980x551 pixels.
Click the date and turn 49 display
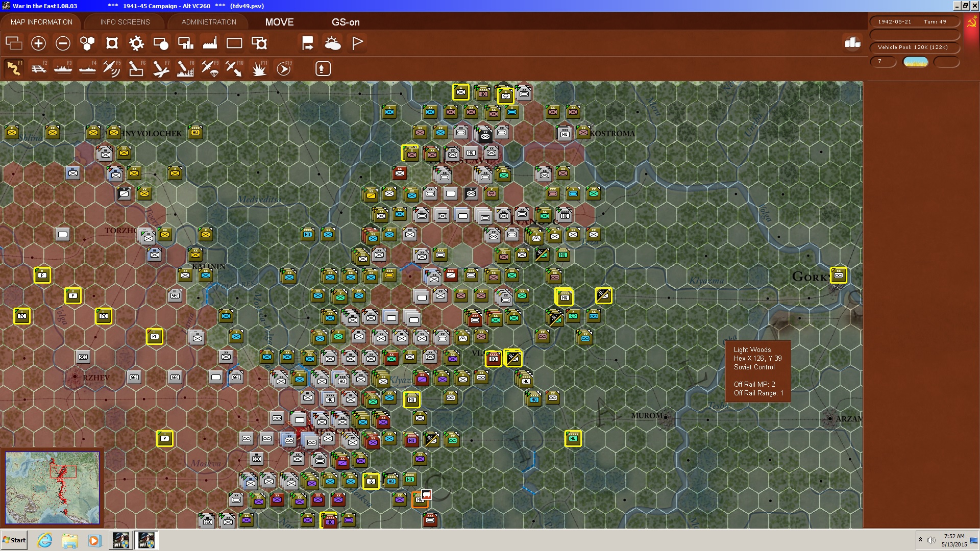(x=914, y=21)
